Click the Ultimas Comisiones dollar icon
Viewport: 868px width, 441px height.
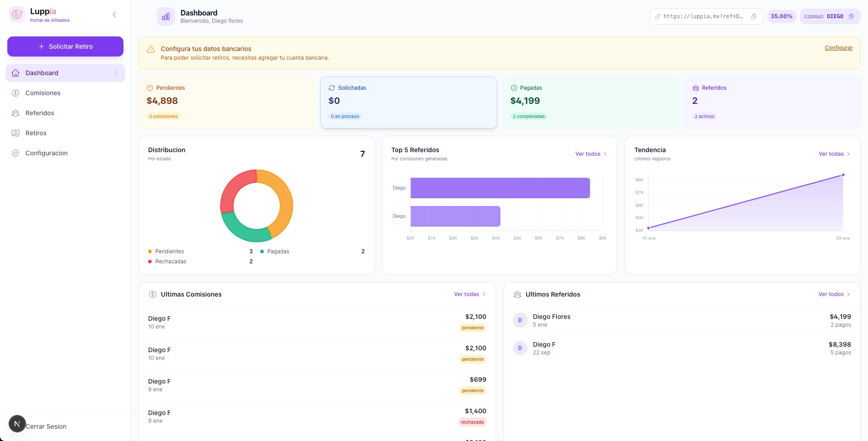153,294
